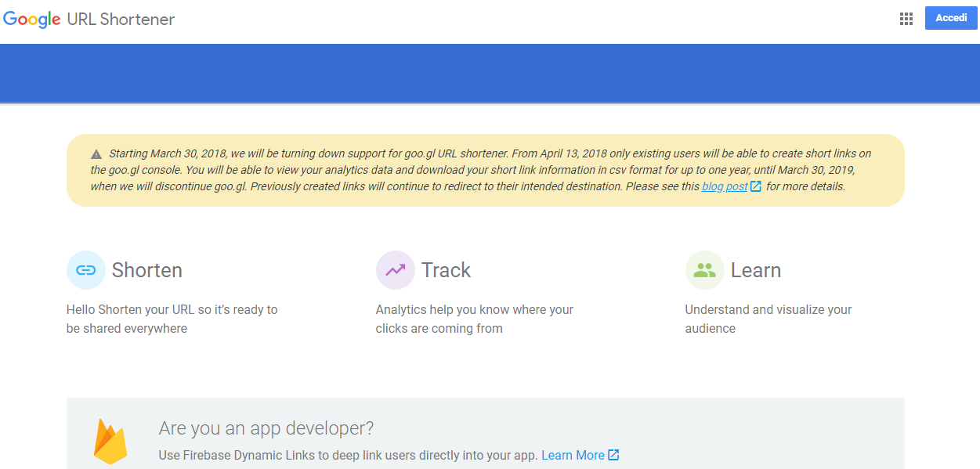Click the URL Shortener title text

point(121,19)
